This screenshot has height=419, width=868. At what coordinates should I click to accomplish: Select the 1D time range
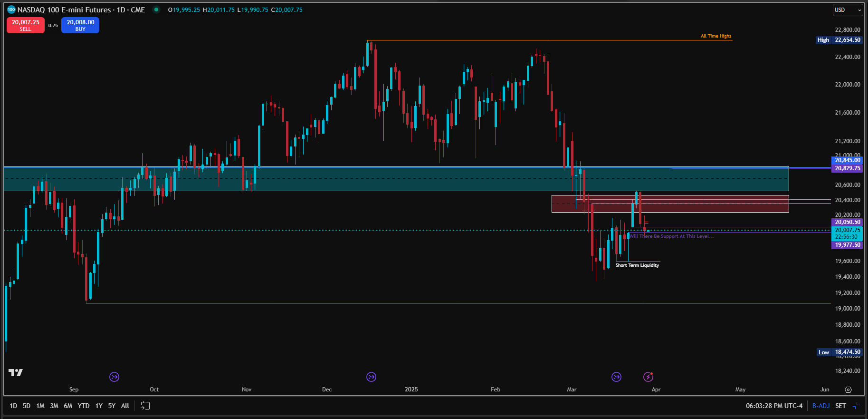click(13, 406)
